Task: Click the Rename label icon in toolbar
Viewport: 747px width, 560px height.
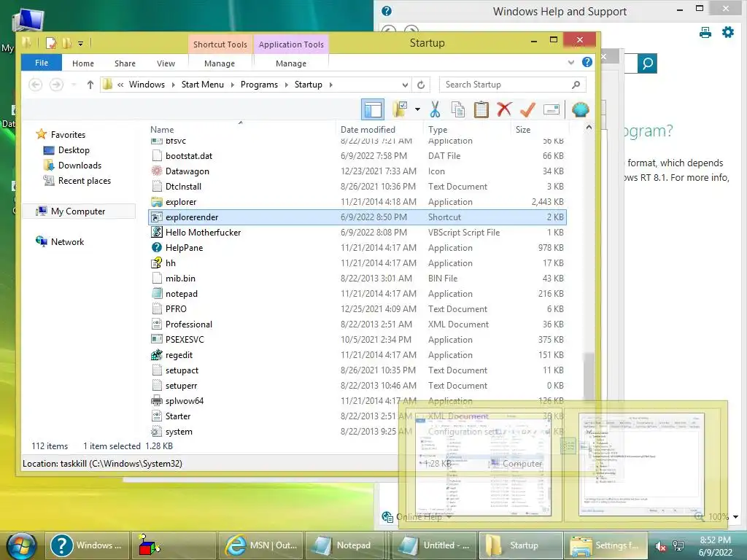Action: tap(551, 109)
